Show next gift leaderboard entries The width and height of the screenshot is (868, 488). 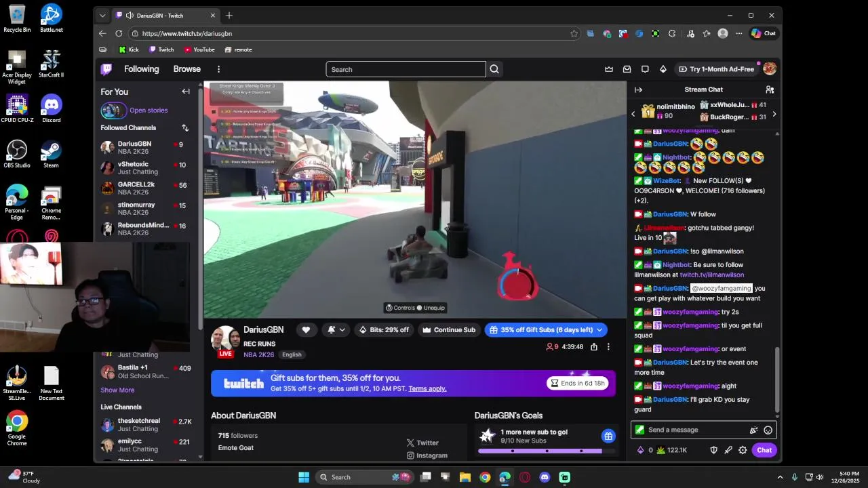774,114
